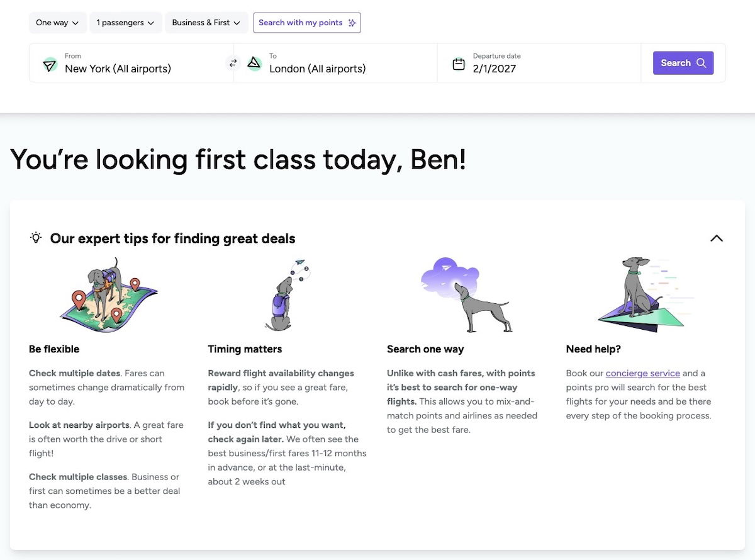755x560 pixels.
Task: Click the dog riding paper plane illustration
Action: [641, 293]
